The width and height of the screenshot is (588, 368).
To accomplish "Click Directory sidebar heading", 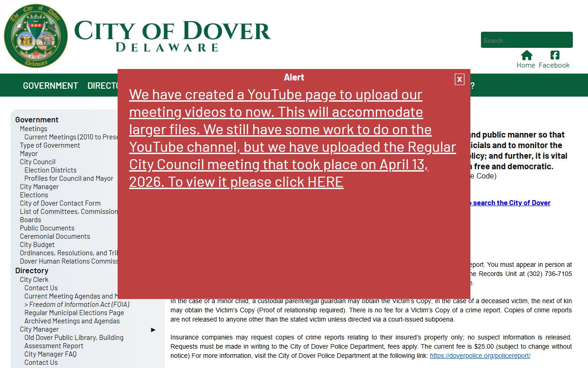I will tap(32, 270).
